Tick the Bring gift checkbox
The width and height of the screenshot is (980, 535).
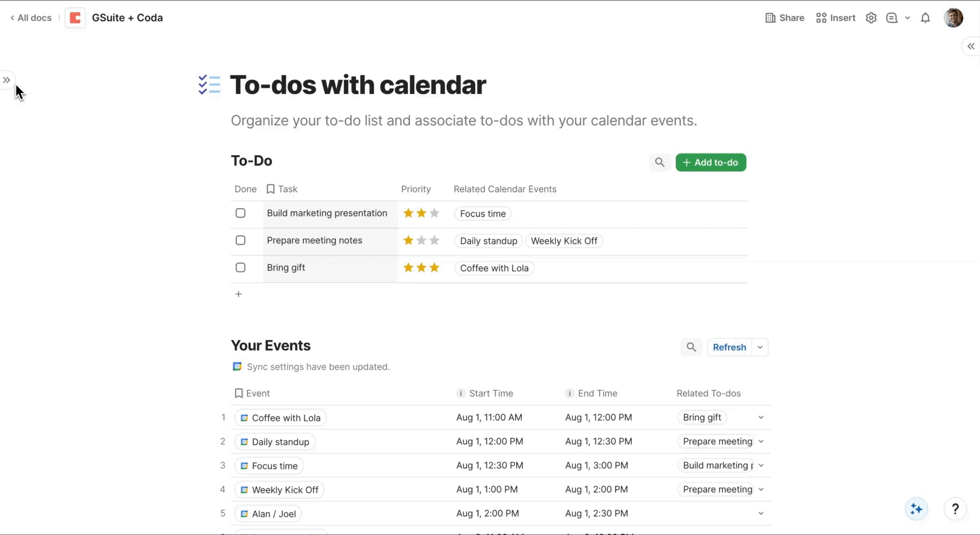point(241,267)
